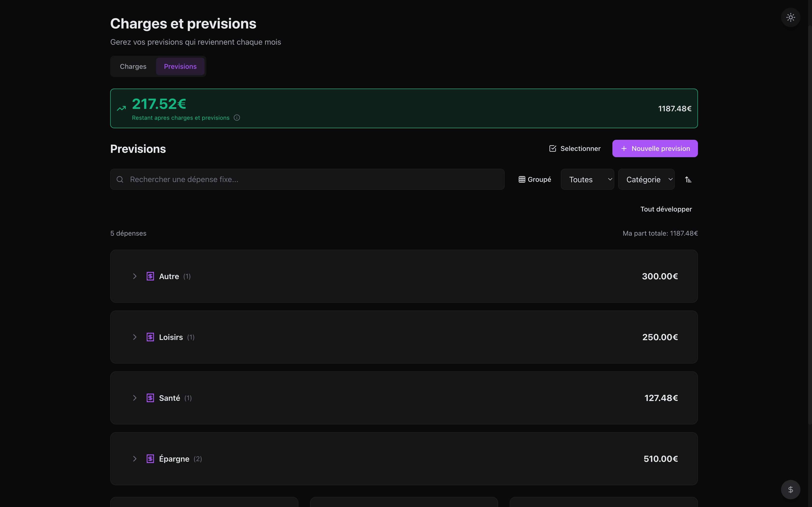Click the green trending-up arrow icon
This screenshot has height=507, width=812.
pyautogui.click(x=121, y=108)
